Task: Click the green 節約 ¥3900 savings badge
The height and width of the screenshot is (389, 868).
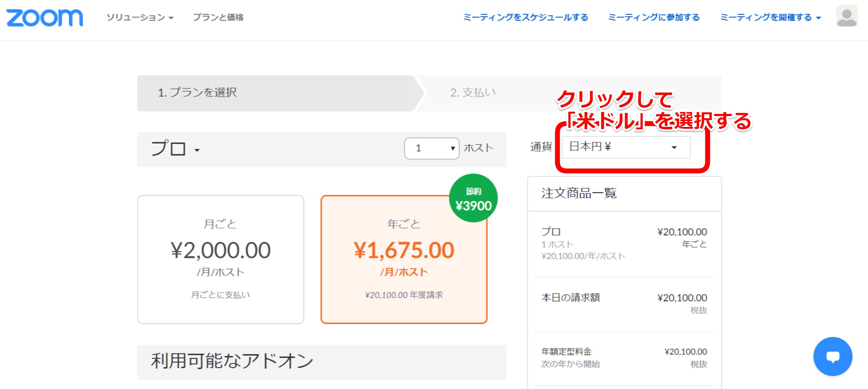Action: [473, 198]
